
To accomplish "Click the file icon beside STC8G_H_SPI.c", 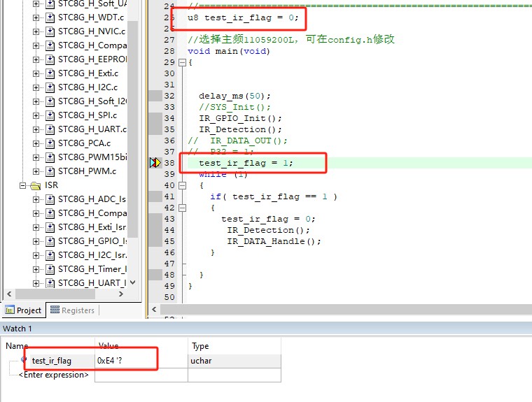I will [50, 115].
